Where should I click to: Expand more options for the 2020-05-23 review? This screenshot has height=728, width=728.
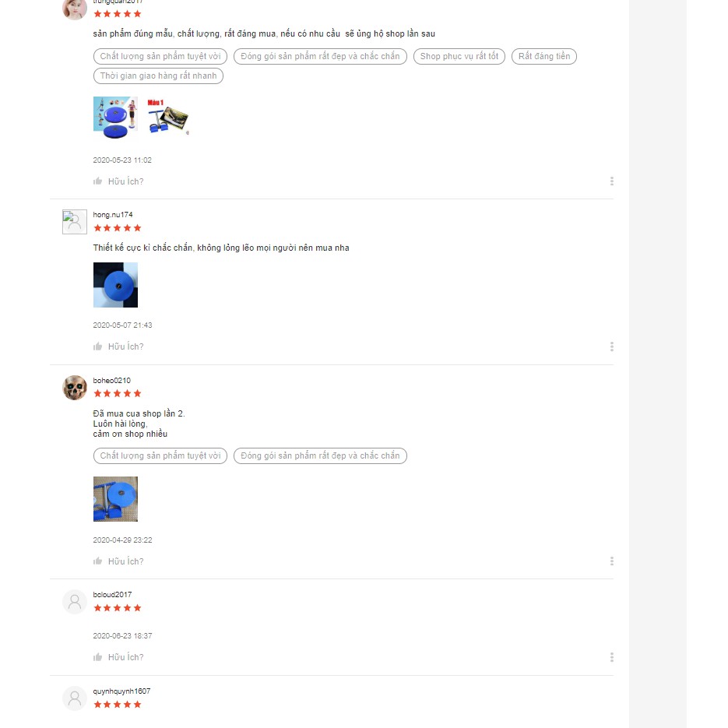(612, 181)
